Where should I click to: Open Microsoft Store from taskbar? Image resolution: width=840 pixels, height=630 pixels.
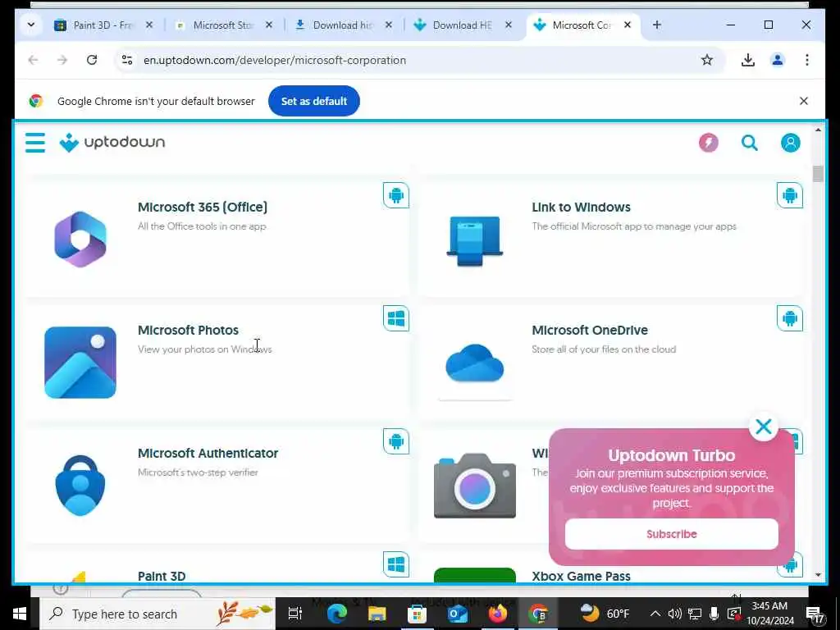click(417, 614)
